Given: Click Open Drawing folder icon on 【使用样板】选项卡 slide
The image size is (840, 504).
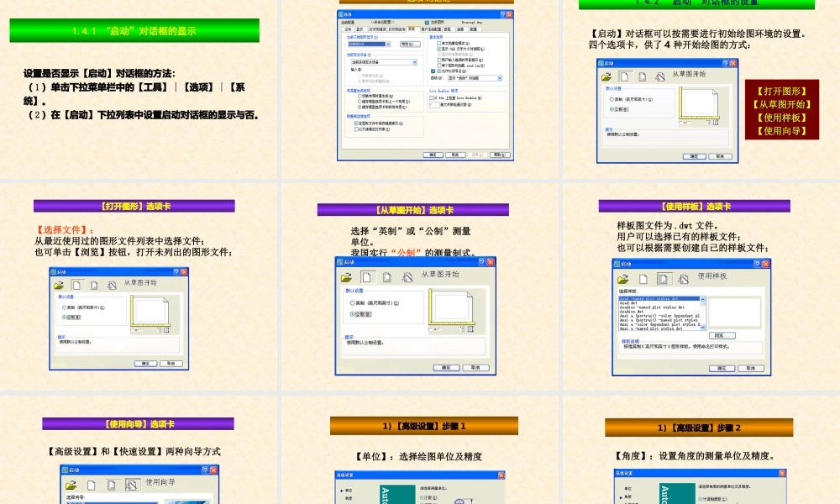Looking at the screenshot, I should coord(623,279).
